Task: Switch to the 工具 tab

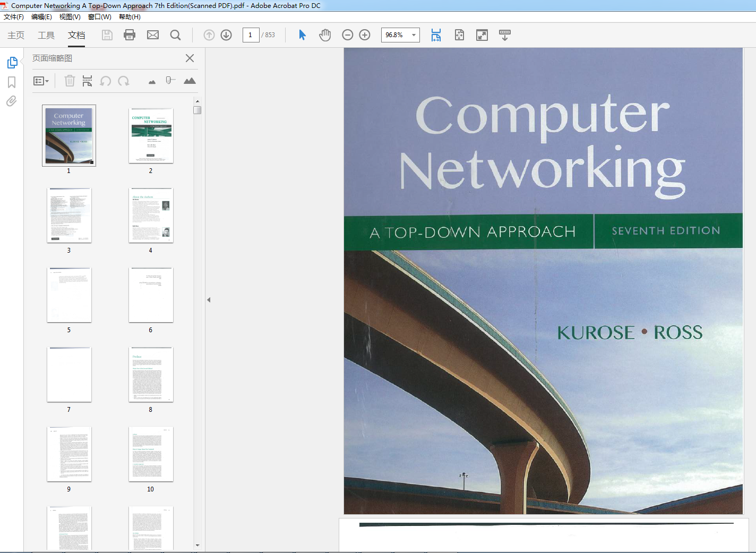Action: [x=46, y=35]
